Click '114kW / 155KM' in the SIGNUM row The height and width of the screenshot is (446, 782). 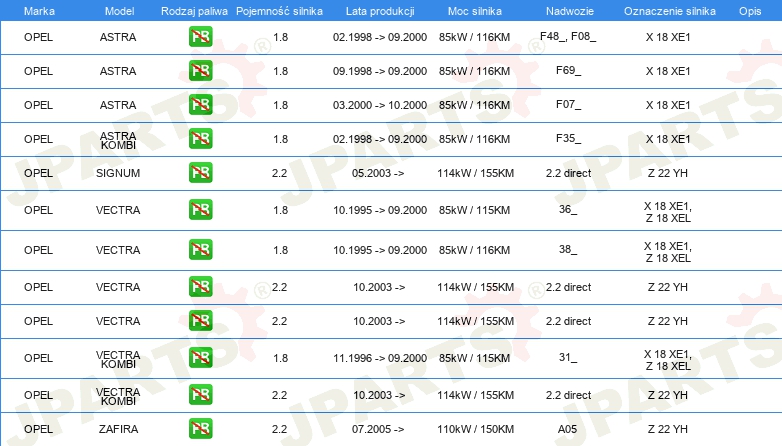pyautogui.click(x=475, y=173)
